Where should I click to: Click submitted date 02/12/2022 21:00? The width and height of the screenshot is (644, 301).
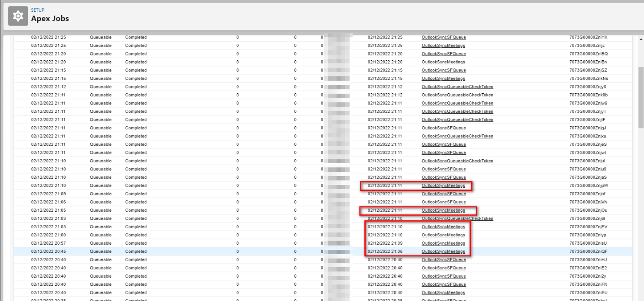[49, 235]
